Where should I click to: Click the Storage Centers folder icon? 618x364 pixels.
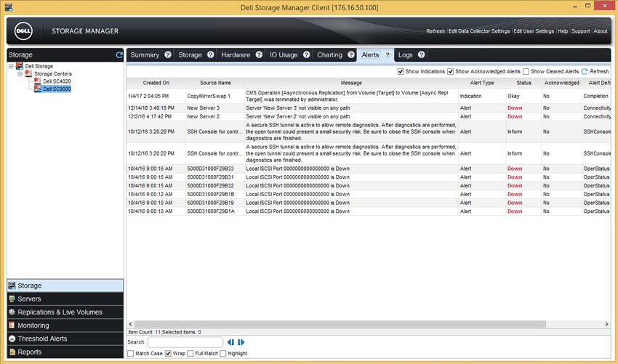(x=28, y=73)
